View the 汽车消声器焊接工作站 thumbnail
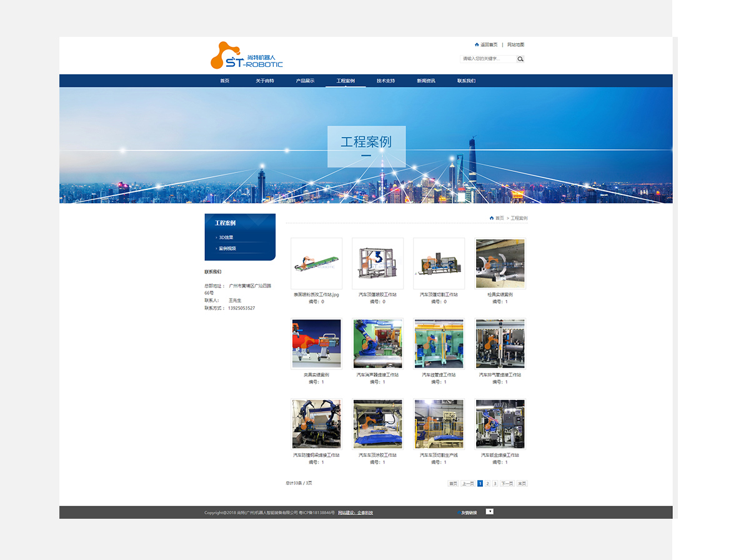Screen dimensions: 731x560 click(x=377, y=344)
